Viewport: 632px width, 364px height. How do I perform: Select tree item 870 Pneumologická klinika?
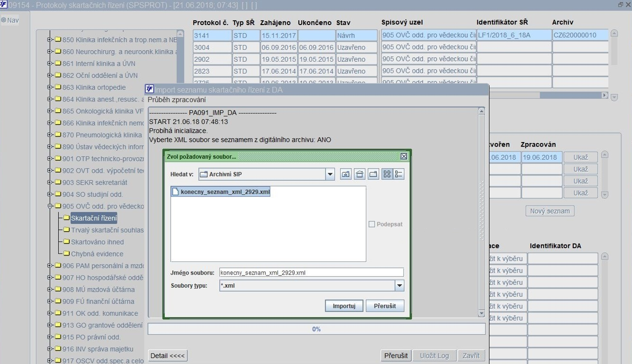(102, 135)
